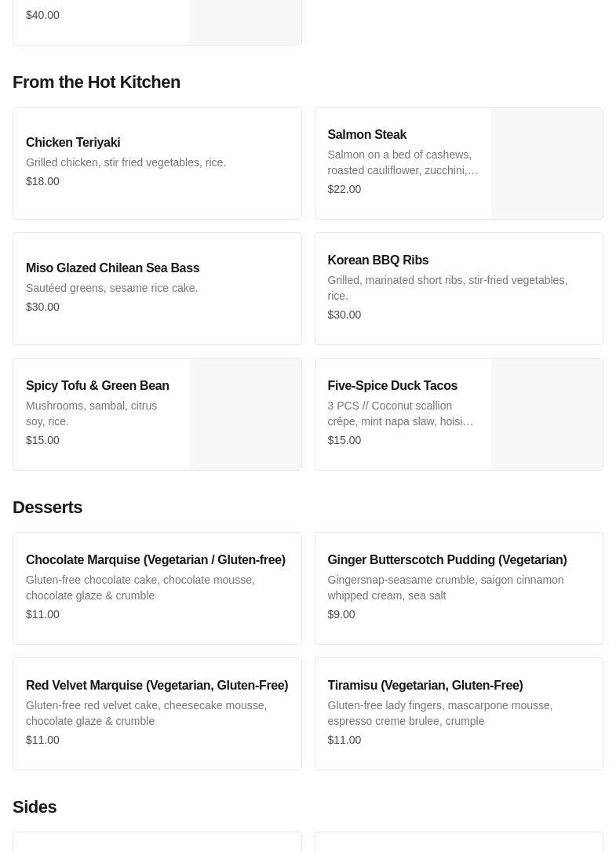Open the Chicken Teriyaki menu item
This screenshot has width=616, height=852.
(x=157, y=162)
